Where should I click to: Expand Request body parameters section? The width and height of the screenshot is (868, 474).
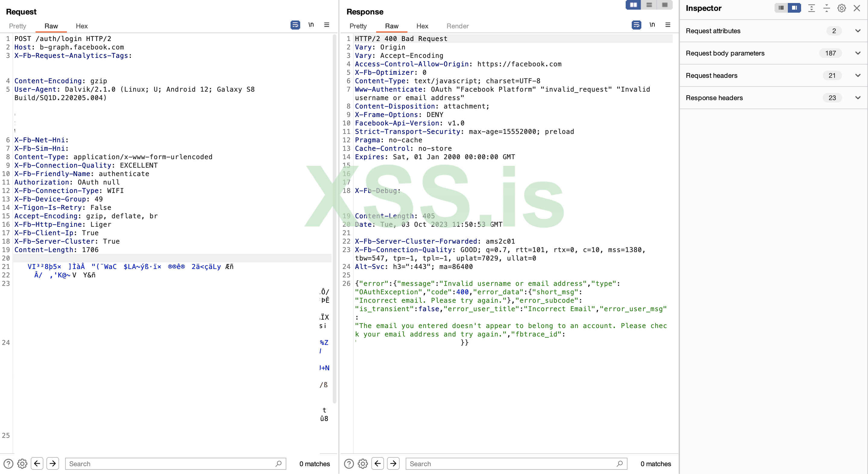click(857, 53)
